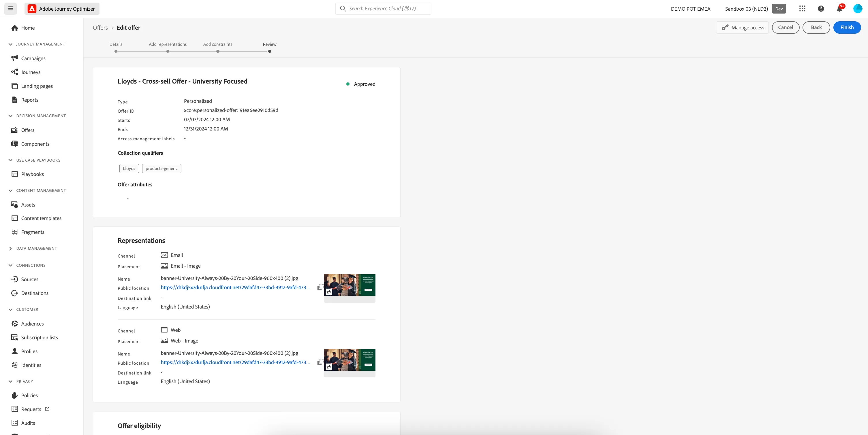868x435 pixels.
Task: Open the Web public location cloudfront link
Action: click(236, 362)
